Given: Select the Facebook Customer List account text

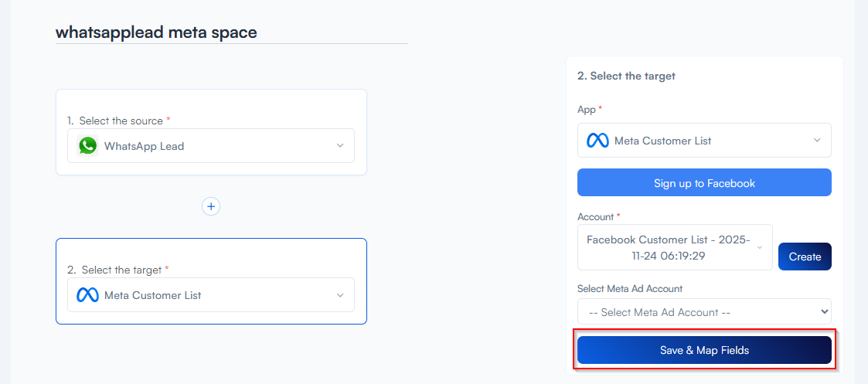Looking at the screenshot, I should point(668,246).
